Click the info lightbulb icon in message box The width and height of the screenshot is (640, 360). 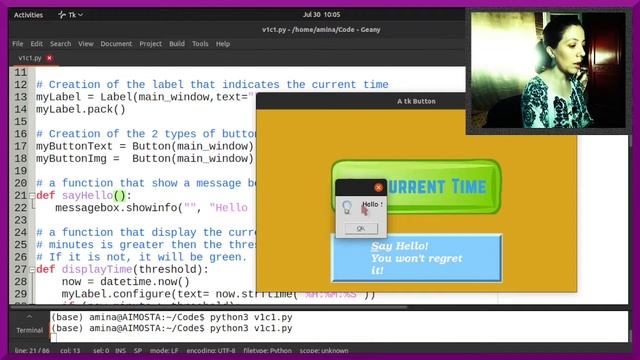347,207
